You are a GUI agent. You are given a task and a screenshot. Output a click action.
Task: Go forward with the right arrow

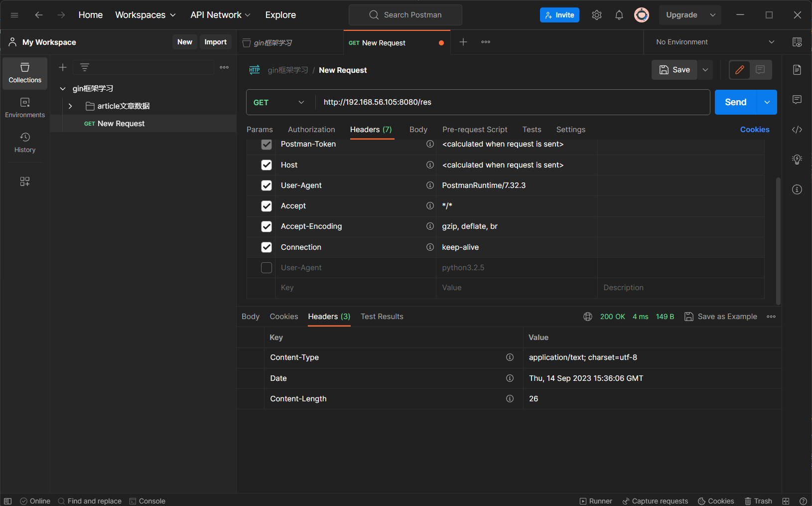click(61, 15)
